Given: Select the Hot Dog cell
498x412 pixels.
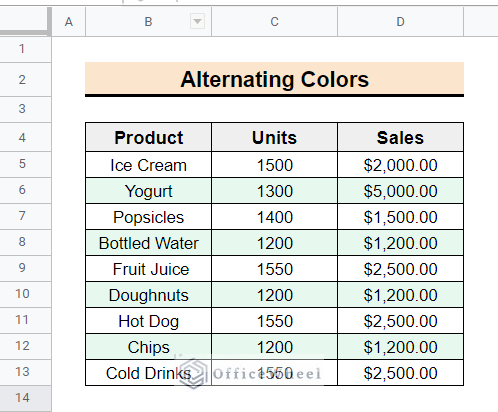Looking at the screenshot, I should [x=148, y=321].
